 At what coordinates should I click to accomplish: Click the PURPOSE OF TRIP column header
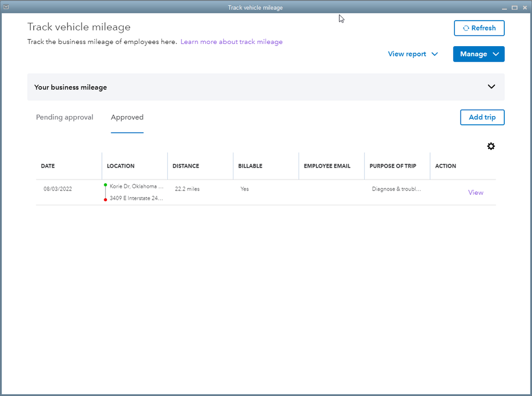pos(392,166)
